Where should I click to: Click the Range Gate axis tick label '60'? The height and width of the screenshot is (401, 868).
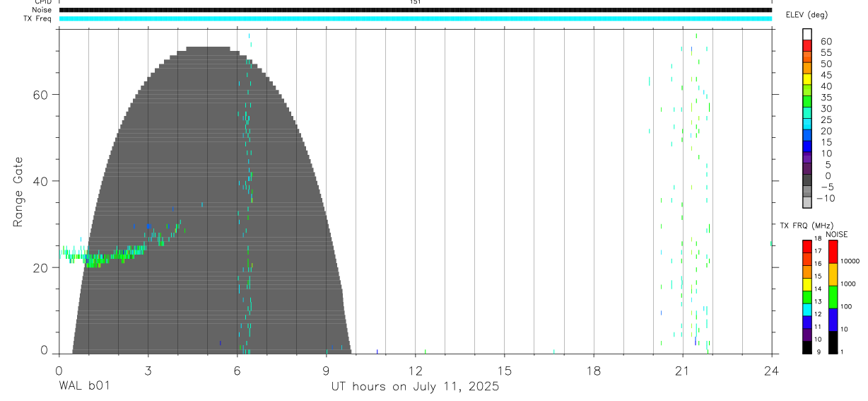(42, 95)
